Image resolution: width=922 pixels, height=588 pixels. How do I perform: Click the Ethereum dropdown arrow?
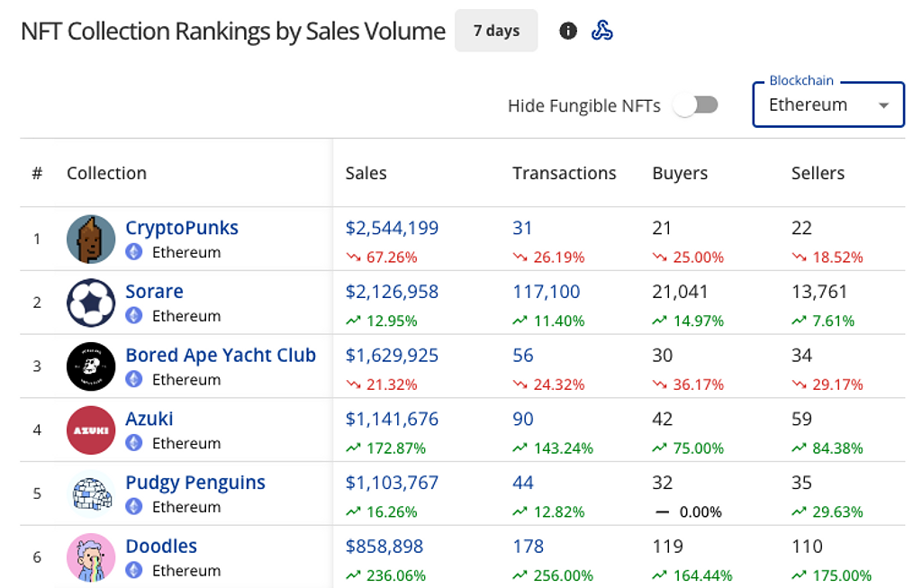(883, 105)
